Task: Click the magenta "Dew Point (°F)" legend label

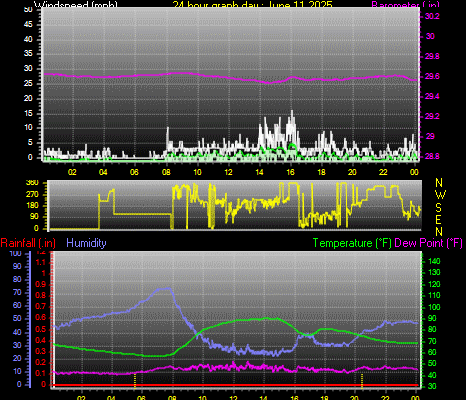Action: (x=429, y=243)
